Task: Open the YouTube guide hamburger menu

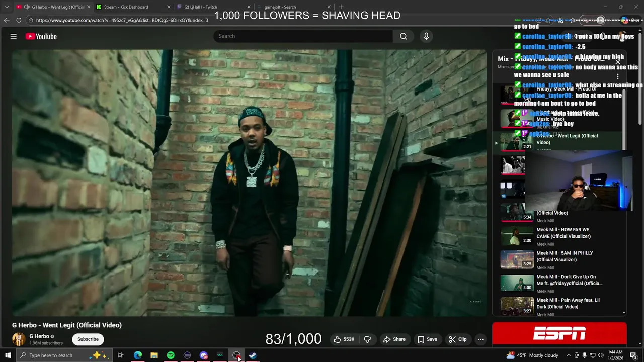Action: coord(14,36)
